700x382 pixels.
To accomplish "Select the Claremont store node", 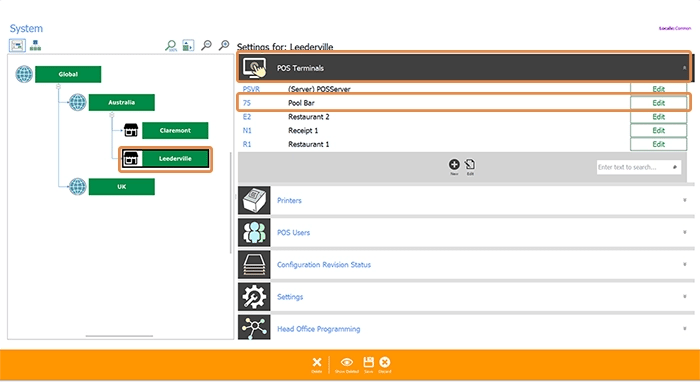I will pyautogui.click(x=175, y=130).
